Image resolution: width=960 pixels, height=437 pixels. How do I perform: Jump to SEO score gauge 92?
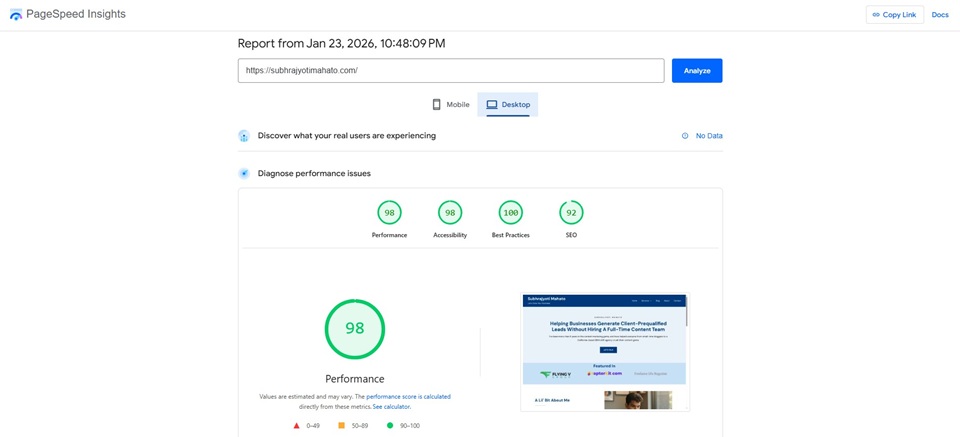(571, 212)
